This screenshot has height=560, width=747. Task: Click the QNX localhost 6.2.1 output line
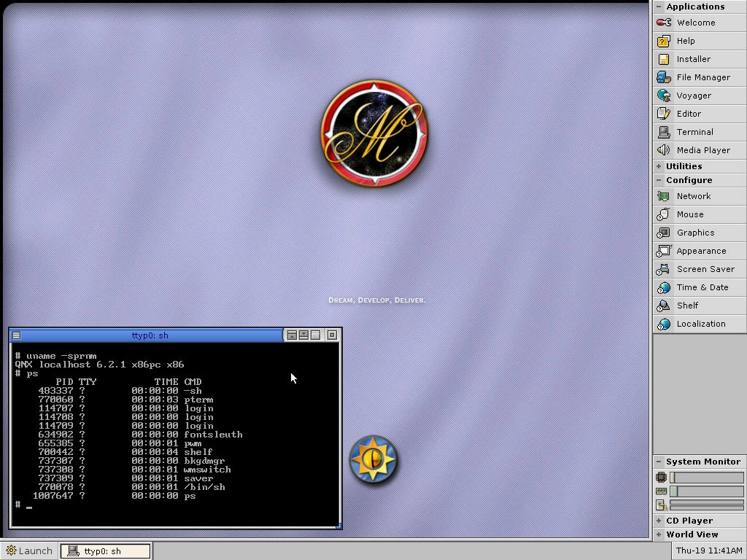(99, 365)
